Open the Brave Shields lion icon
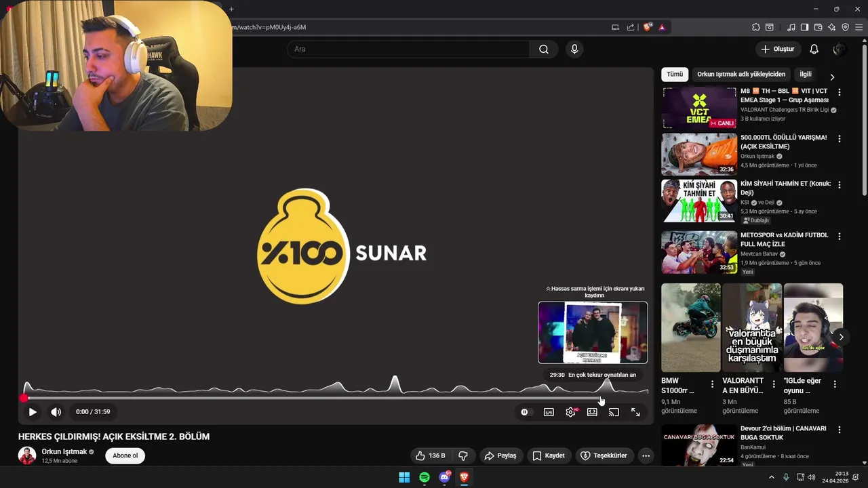868x488 pixels. tap(648, 27)
